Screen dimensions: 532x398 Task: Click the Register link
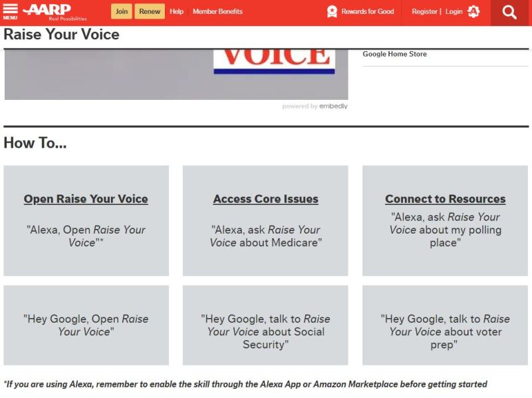[x=424, y=11]
